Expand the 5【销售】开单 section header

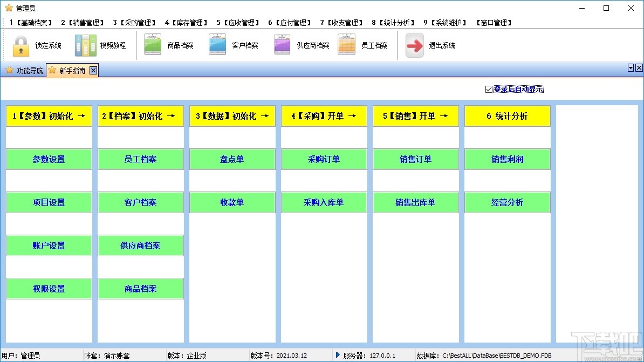pos(415,115)
